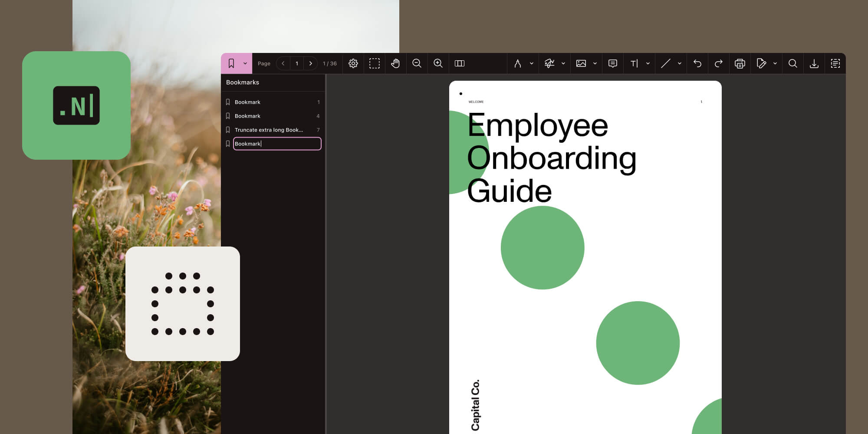The image size is (868, 434).
Task: Select the ink pen annotation tool
Action: click(x=517, y=63)
